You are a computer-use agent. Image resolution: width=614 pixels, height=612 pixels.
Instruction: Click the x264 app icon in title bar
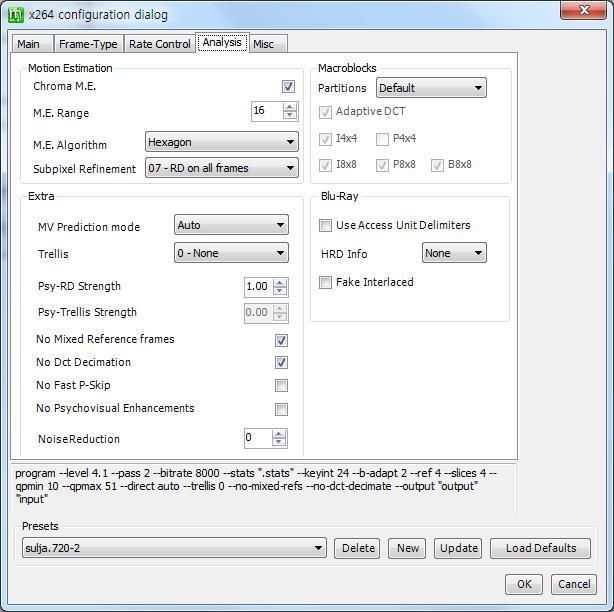pos(16,15)
